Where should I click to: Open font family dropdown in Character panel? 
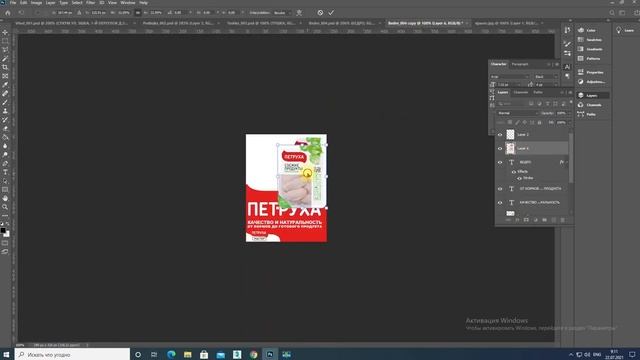point(510,77)
